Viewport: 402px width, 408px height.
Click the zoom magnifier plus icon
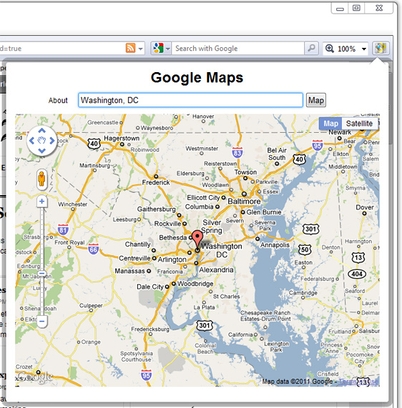(329, 49)
